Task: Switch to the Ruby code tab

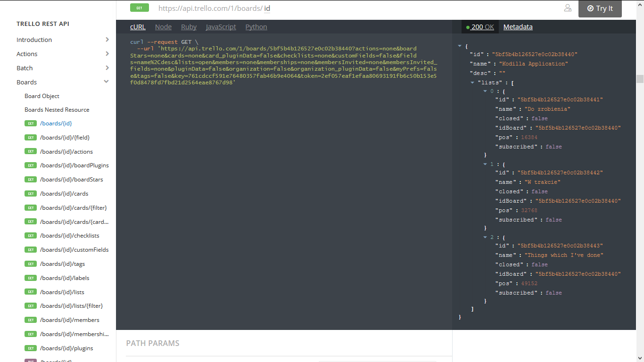Action: click(x=189, y=27)
